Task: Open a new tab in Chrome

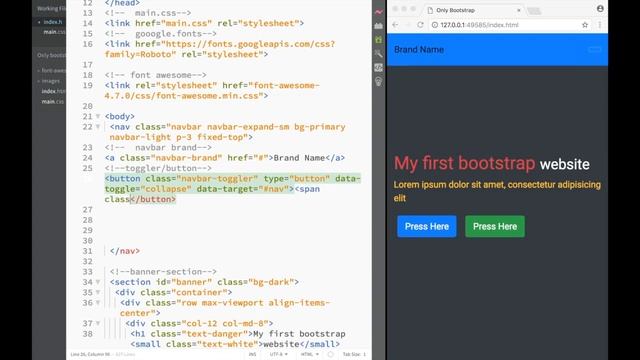Action: point(534,11)
